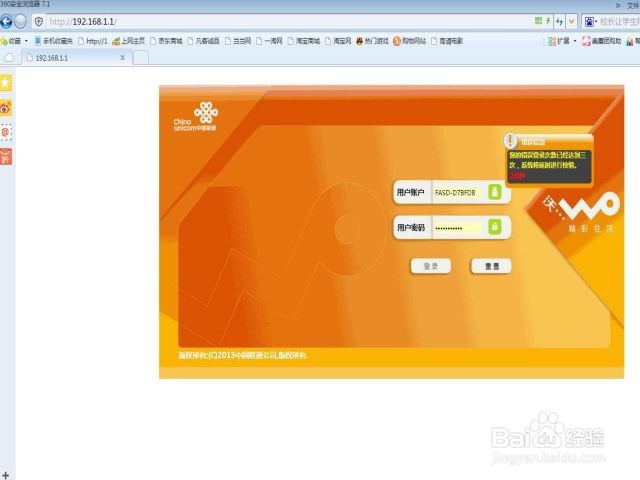The width and height of the screenshot is (640, 480).
Task: Click the 登录 login button
Action: click(x=431, y=266)
